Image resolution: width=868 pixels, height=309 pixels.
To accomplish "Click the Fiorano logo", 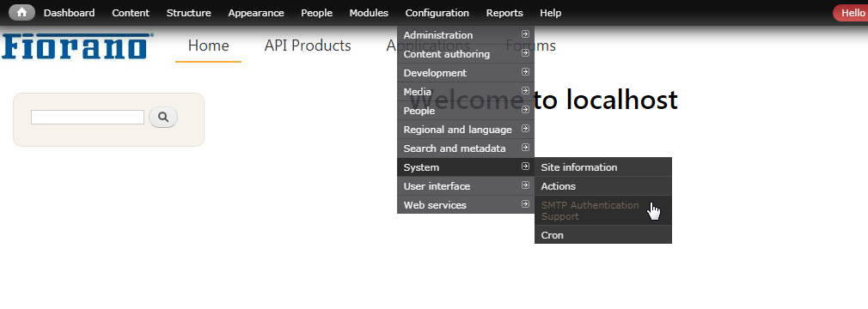I will [x=77, y=46].
